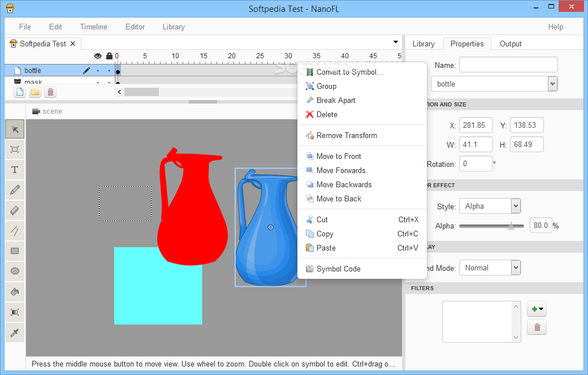Choose Remove Transform in context menu
This screenshot has width=588, height=375.
coord(362,135)
